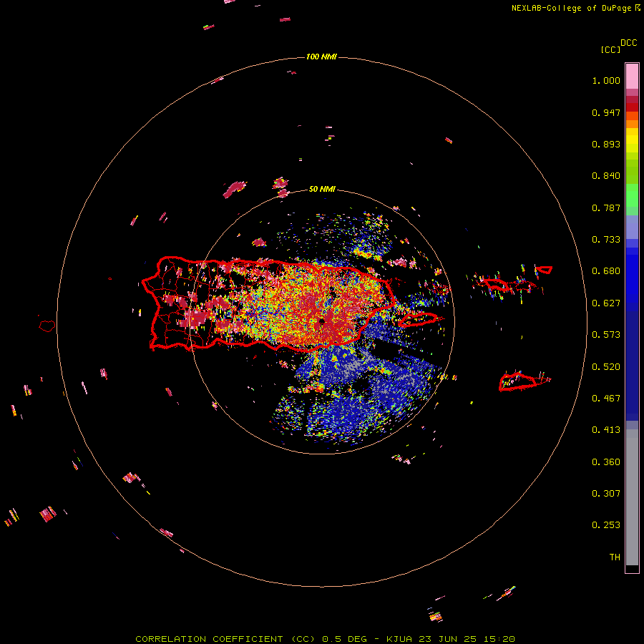This screenshot has height=644, width=644.
Task: Select the 0.307 scale value
Action: [x=606, y=494]
